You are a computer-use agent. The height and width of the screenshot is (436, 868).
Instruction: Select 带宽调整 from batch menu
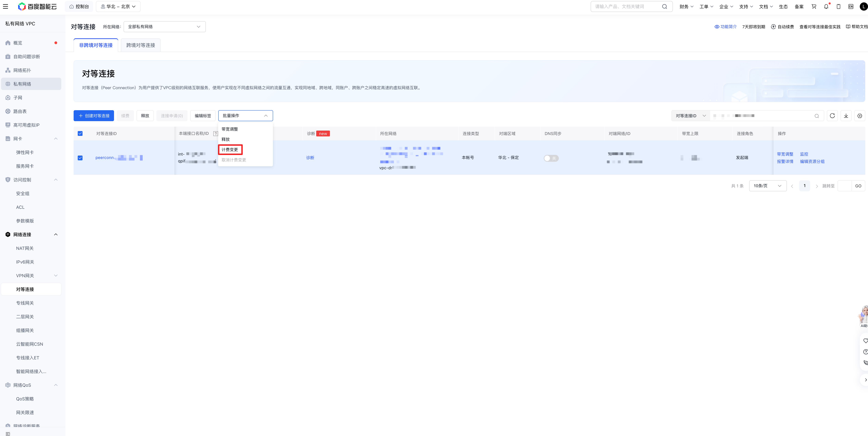tap(230, 129)
